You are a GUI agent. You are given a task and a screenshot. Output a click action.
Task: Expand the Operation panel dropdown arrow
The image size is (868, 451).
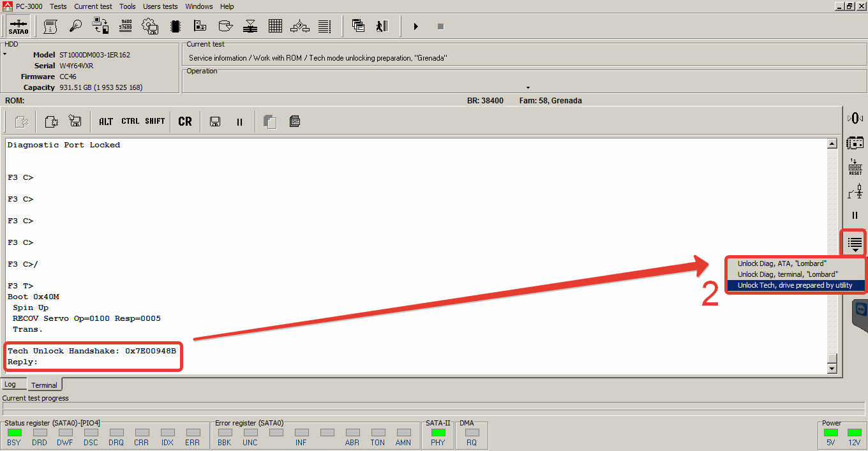(528, 87)
